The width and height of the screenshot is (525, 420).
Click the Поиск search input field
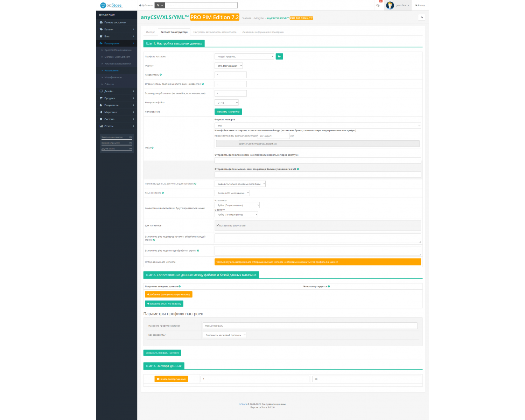coord(201,5)
